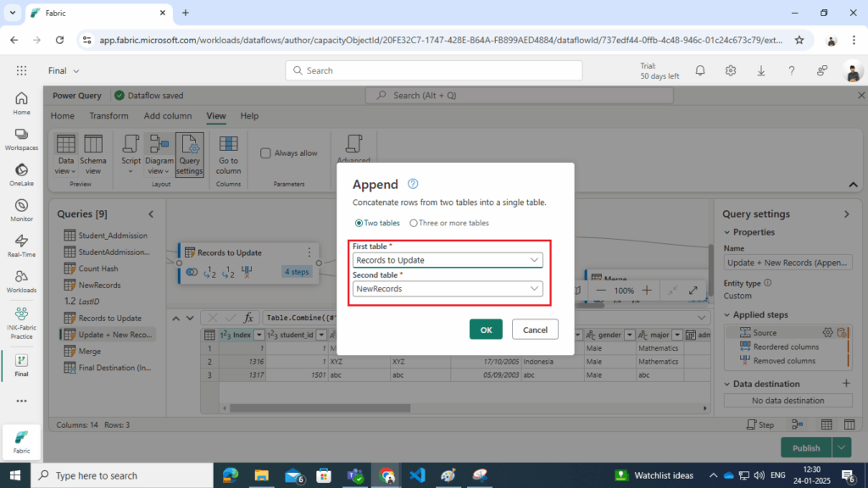
Task: Click the Append dialog help icon
Action: pyautogui.click(x=413, y=184)
